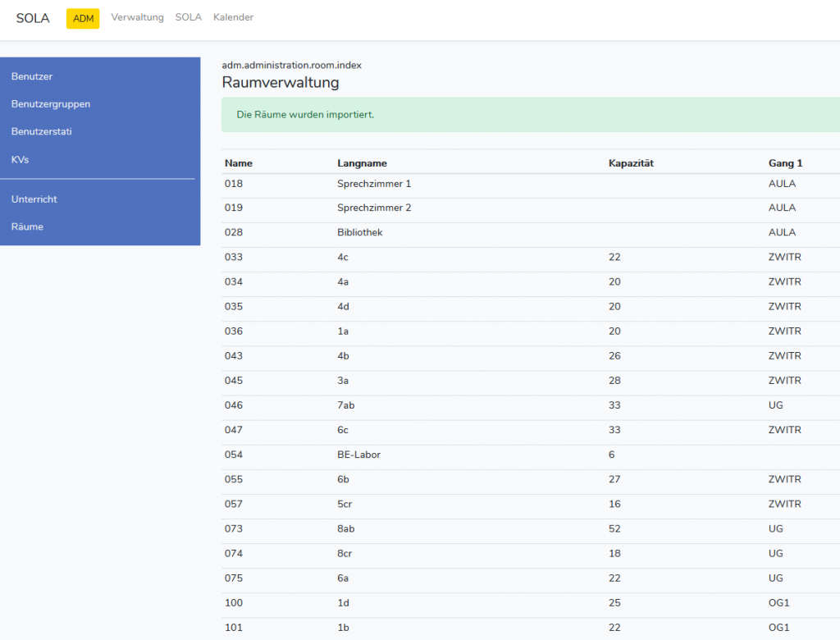
Task: Select the ZWITR cell in row 057
Action: pyautogui.click(x=785, y=503)
